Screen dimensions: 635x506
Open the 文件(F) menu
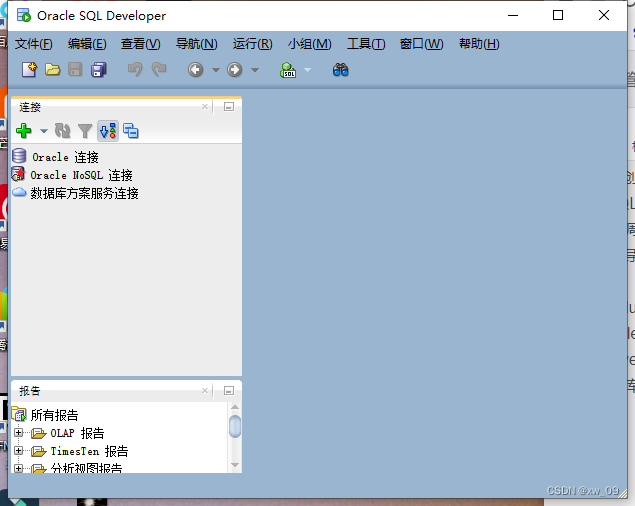pyautogui.click(x=34, y=44)
